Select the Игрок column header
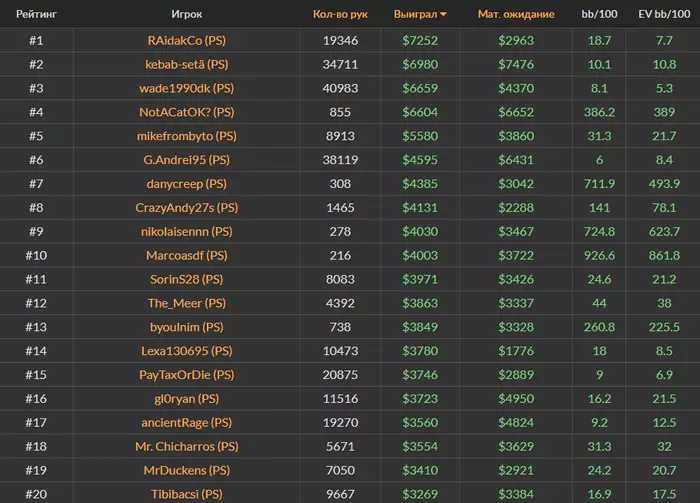This screenshot has height=503, width=700. [x=186, y=15]
